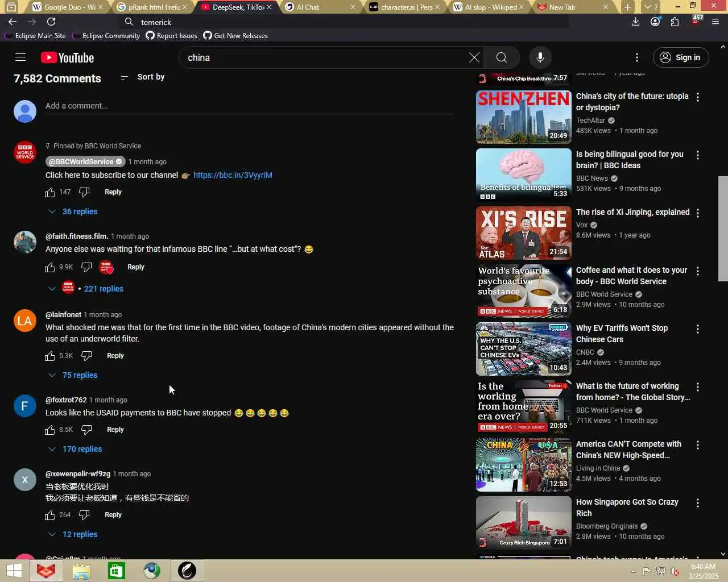
Task: Switch to New Tab tab
Action: pos(573,7)
